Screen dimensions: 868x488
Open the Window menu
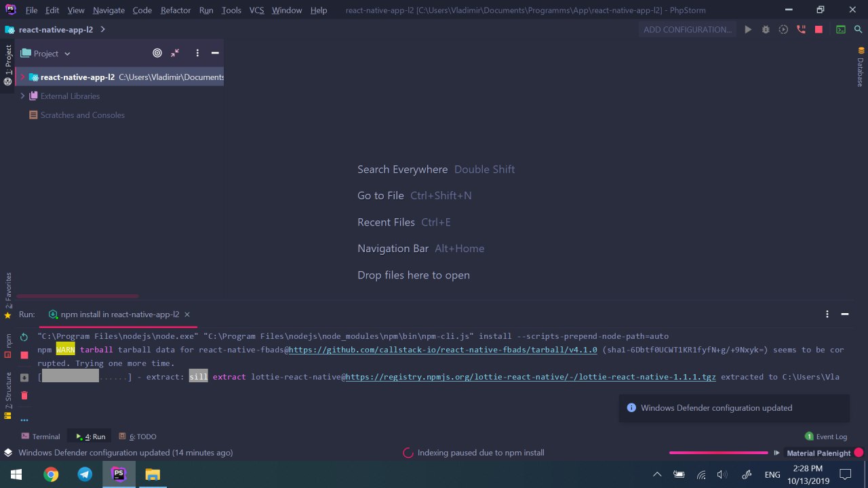(288, 10)
